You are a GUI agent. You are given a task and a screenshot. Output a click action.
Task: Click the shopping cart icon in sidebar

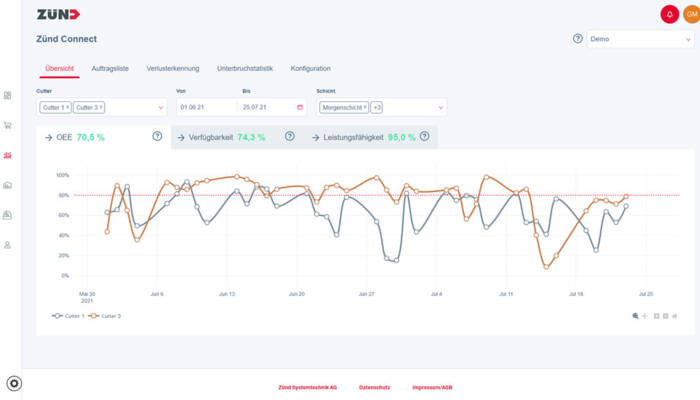point(8,126)
